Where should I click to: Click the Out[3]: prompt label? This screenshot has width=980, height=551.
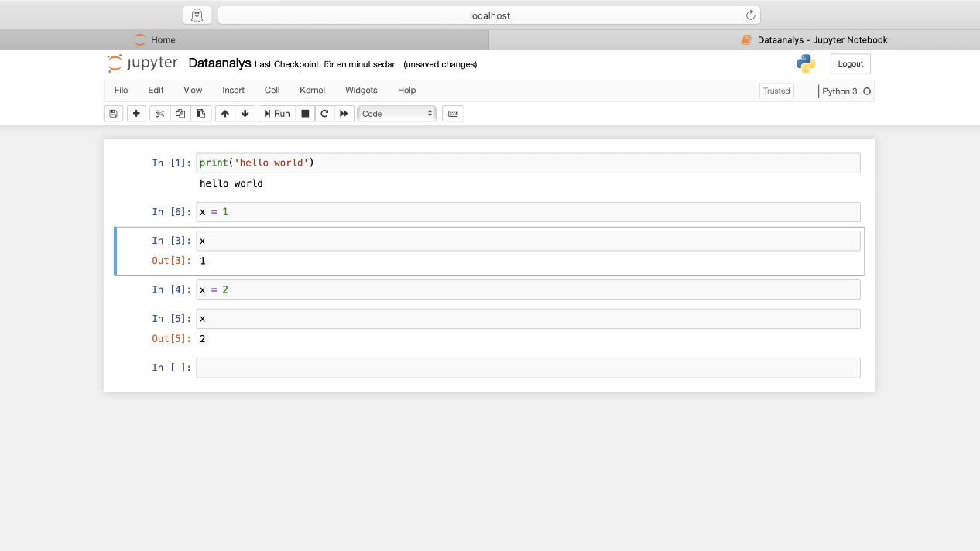pos(171,261)
